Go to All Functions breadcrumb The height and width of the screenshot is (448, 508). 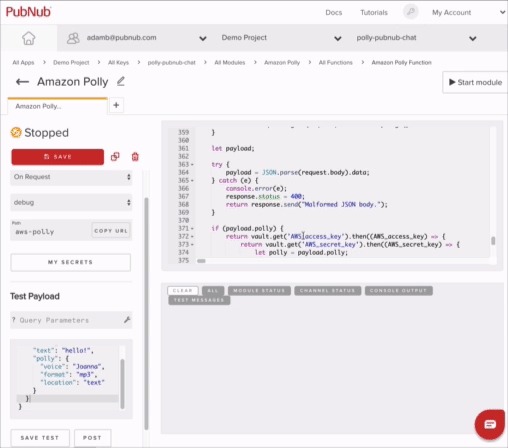[336, 62]
